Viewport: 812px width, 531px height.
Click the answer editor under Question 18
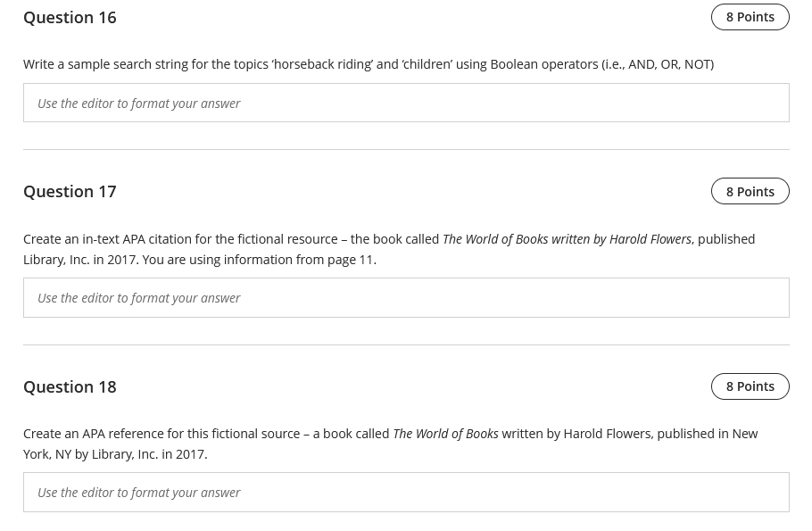click(406, 492)
